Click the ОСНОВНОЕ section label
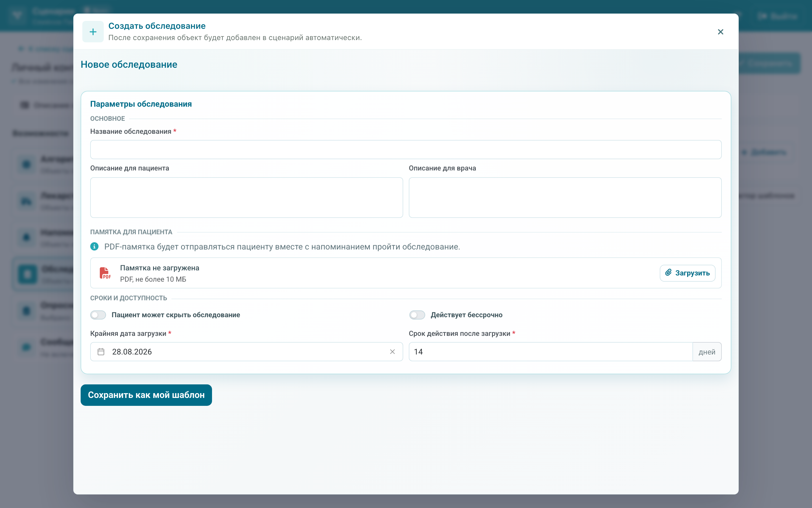The width and height of the screenshot is (812, 508). (x=107, y=119)
